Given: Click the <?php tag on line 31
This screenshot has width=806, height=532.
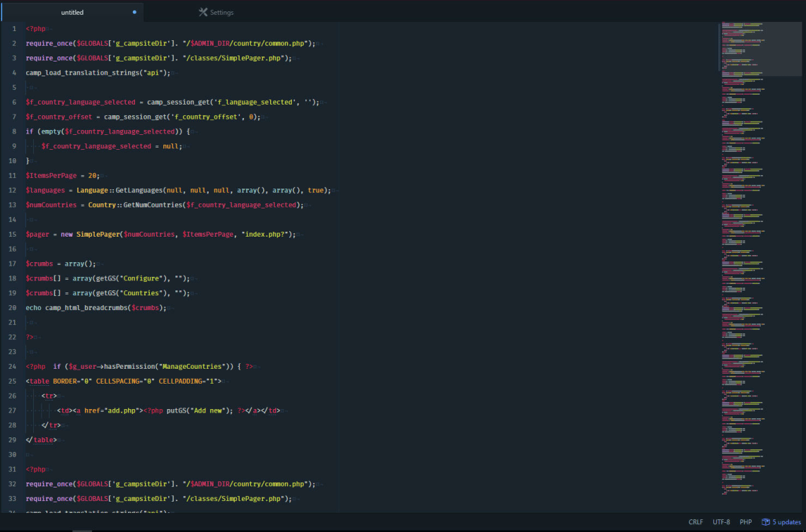Looking at the screenshot, I should [x=35, y=469].
